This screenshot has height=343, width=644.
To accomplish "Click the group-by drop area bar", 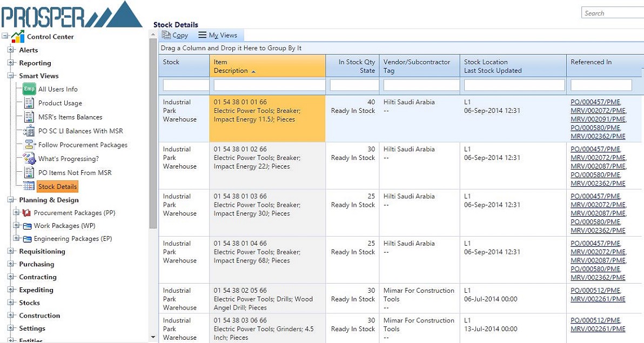I will click(x=401, y=48).
